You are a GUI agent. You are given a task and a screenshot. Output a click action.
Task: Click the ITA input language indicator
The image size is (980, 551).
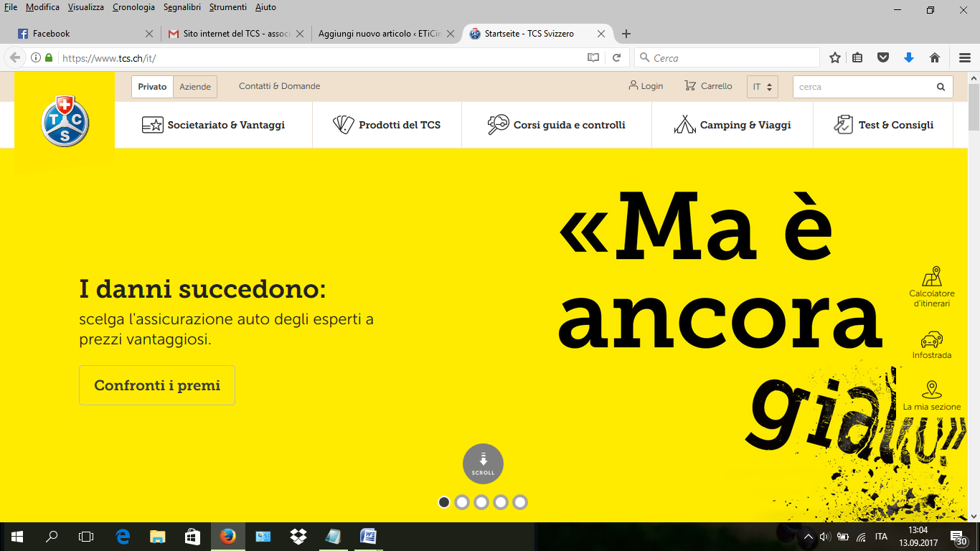pyautogui.click(x=881, y=537)
